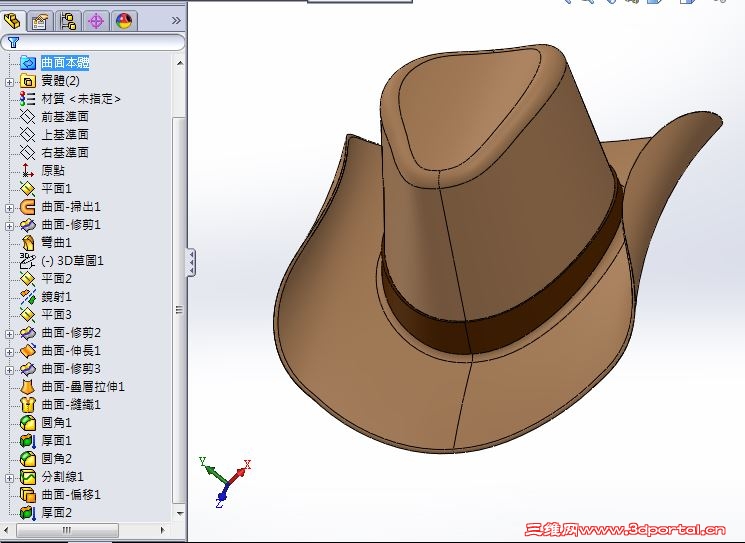The width and height of the screenshot is (745, 543).
Task: Click the 3D草圖1 sketch icon
Action: (28, 261)
